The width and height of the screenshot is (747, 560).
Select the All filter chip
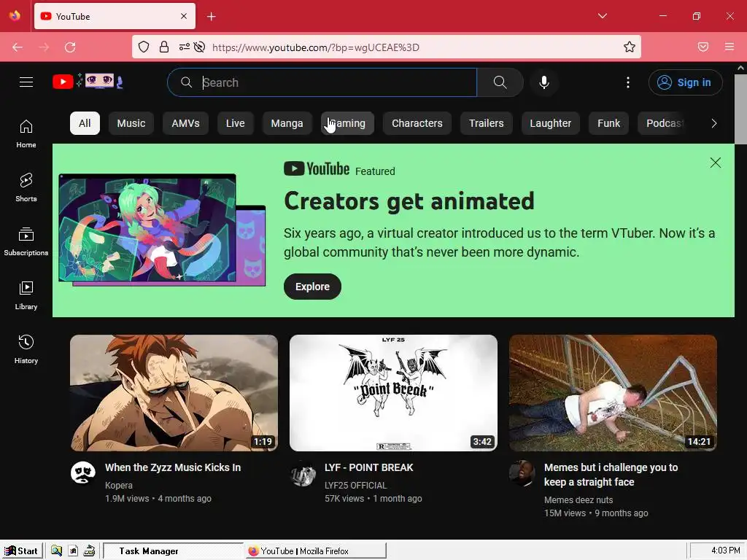pos(85,123)
